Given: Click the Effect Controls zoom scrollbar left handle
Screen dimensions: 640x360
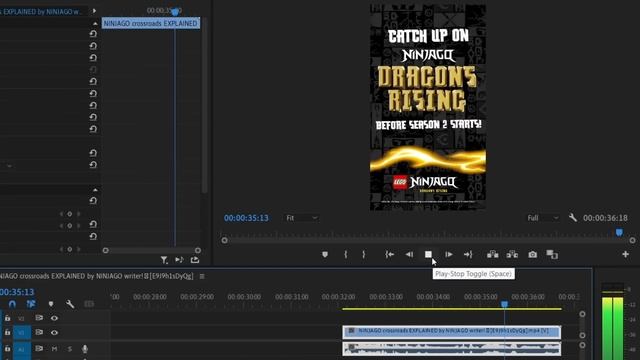Looking at the screenshot, I should (106, 250).
